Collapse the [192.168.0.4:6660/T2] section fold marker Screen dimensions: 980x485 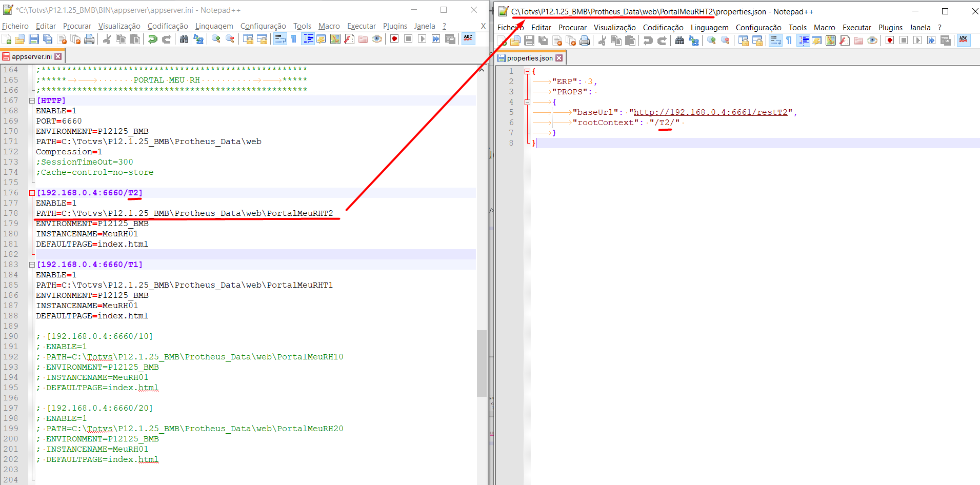pos(32,193)
